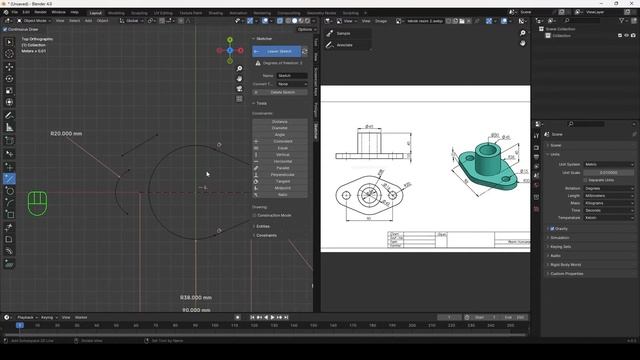Click zoom magnifier in image editor
Image resolution: width=640 pixels, height=360 pixels.
coord(522,33)
